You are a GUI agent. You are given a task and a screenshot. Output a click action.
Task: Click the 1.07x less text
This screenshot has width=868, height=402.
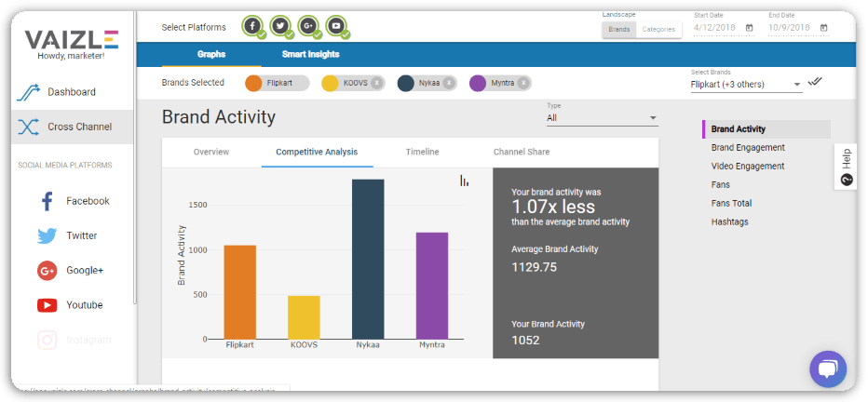pos(553,207)
